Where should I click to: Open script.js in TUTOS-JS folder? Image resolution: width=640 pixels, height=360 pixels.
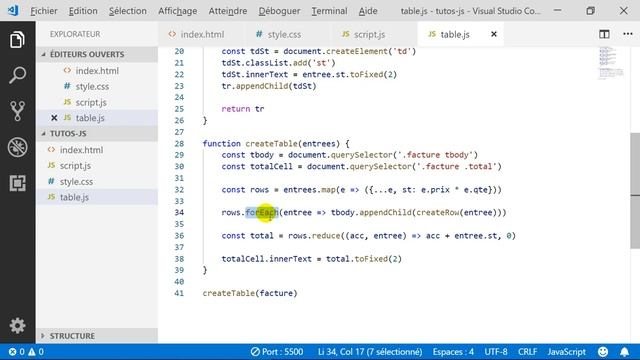97,166
